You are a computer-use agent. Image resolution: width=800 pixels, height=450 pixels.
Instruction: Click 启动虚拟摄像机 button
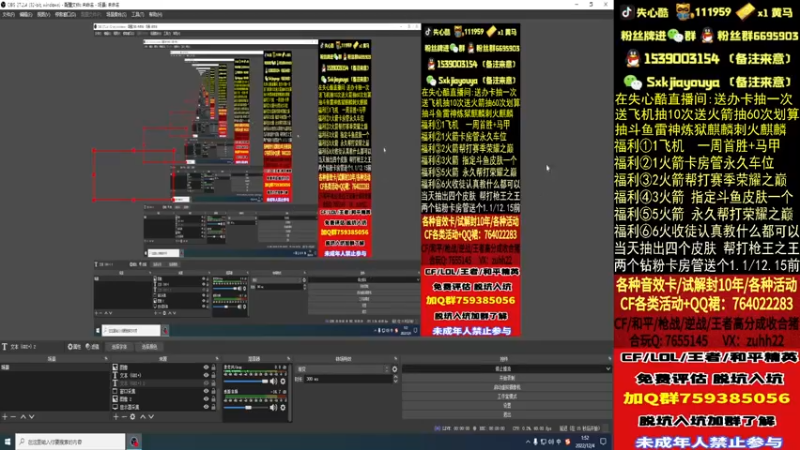(x=507, y=387)
